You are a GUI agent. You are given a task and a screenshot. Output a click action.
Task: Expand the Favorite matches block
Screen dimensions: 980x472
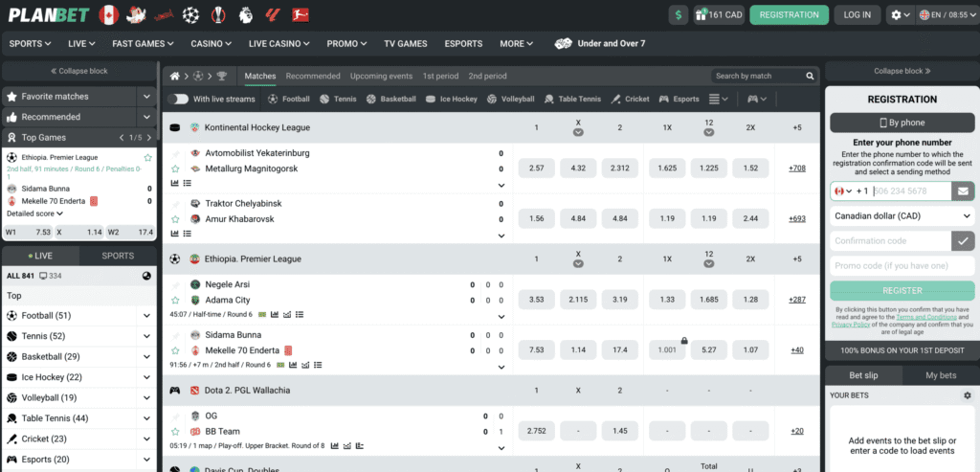coord(146,97)
